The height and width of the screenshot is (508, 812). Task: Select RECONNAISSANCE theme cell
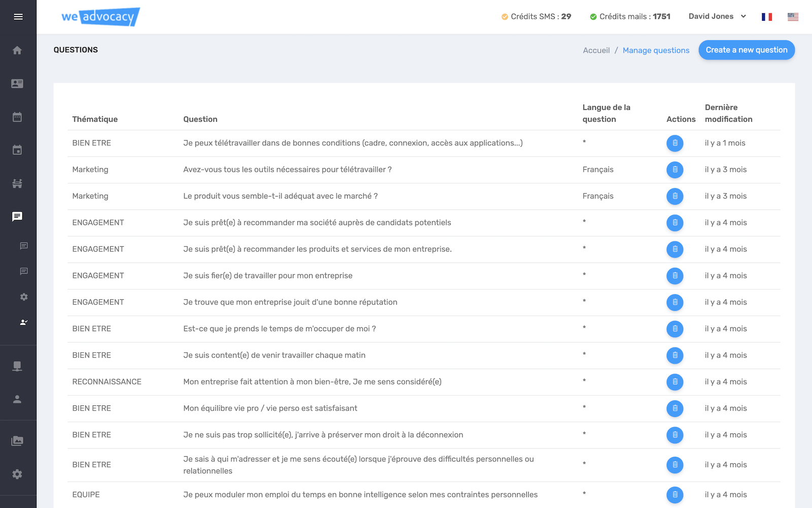(107, 382)
